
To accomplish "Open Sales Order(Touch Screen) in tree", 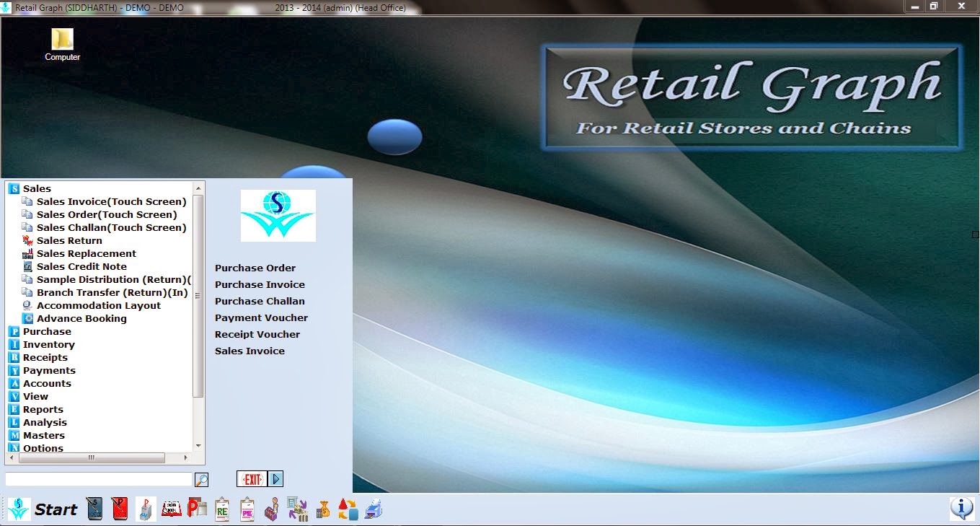I will point(107,214).
